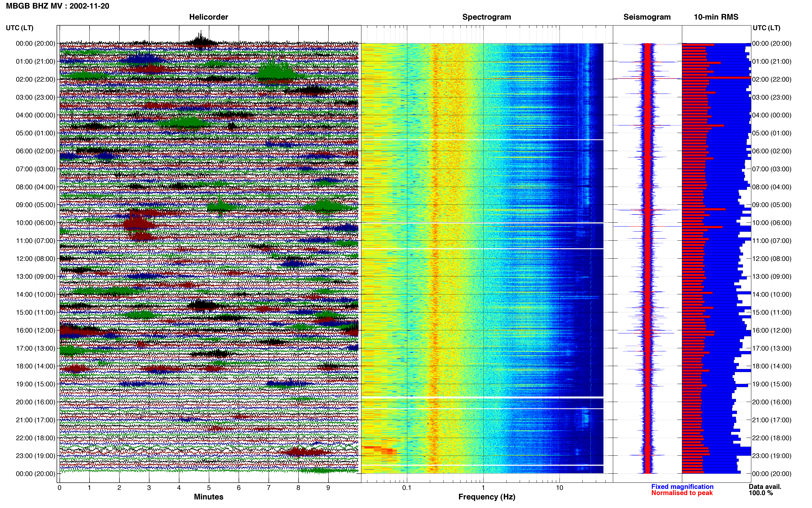
Task: Click right time label '14:00 (10:00)'
Action: 772,294
